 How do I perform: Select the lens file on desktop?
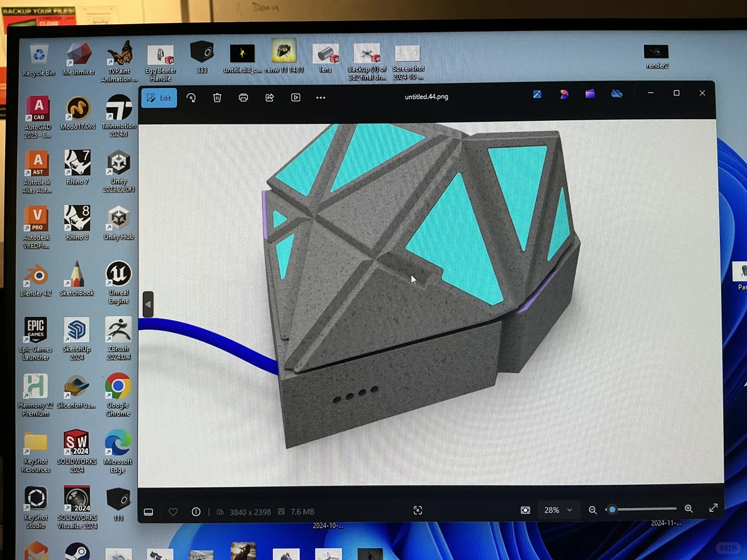click(326, 58)
